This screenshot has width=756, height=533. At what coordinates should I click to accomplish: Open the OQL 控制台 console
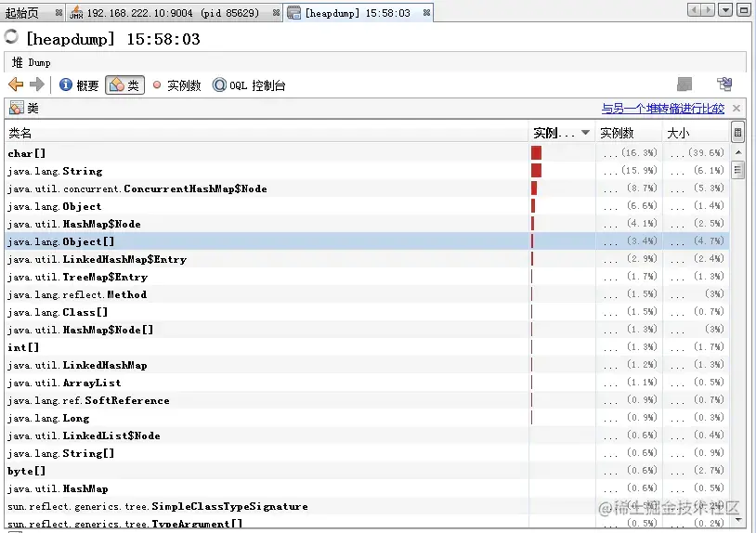click(249, 85)
